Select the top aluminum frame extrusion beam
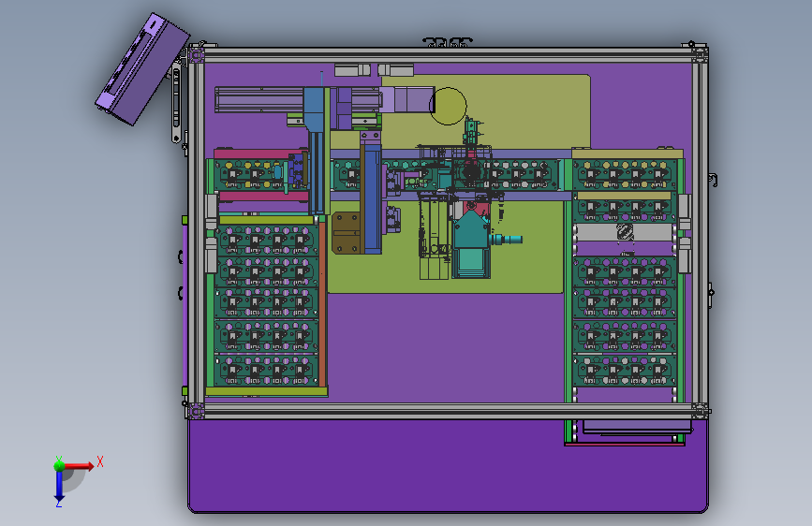This screenshot has width=812, height=526. click(x=449, y=55)
